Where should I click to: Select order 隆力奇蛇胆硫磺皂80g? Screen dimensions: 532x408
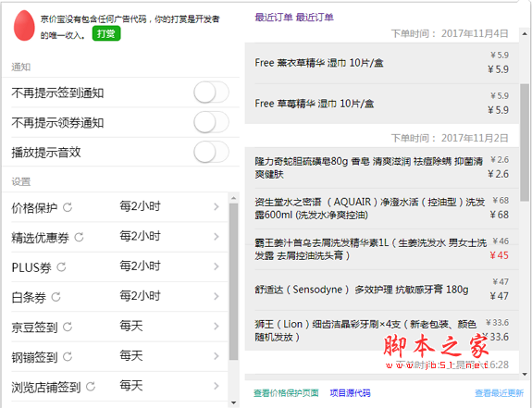pos(382,167)
